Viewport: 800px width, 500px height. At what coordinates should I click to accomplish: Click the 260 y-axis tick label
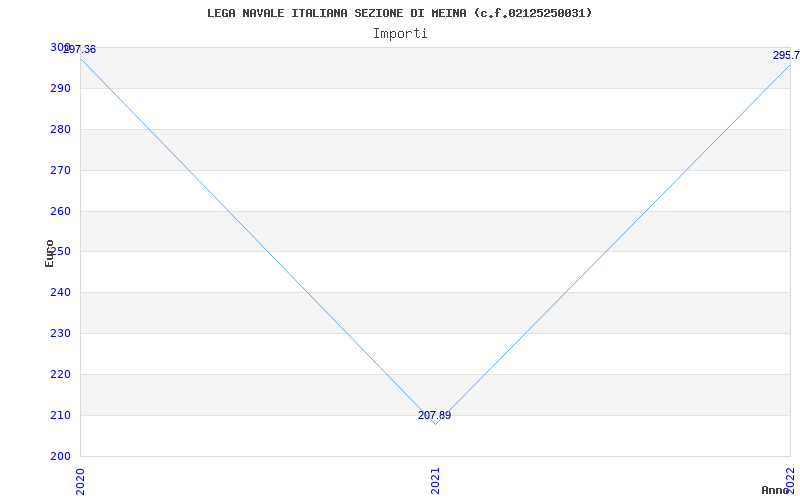60,211
